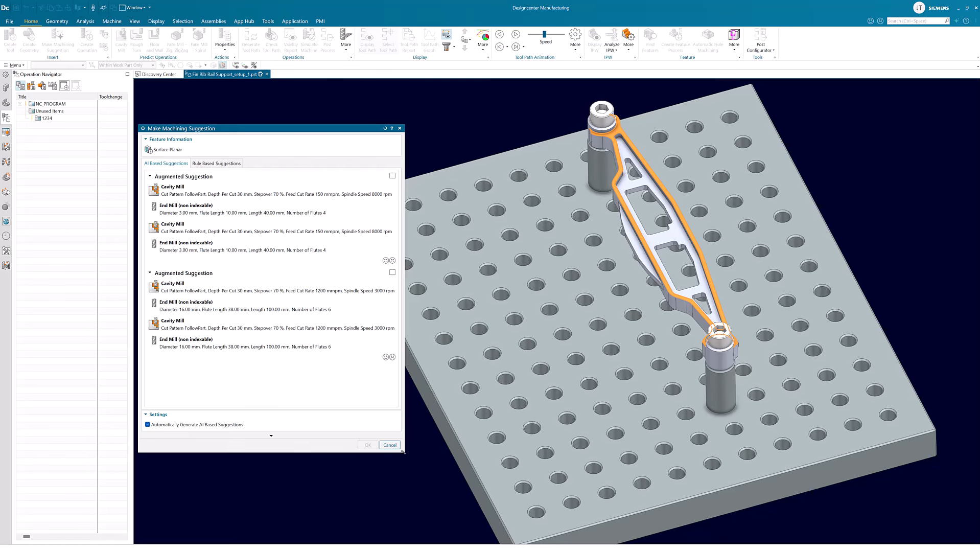The width and height of the screenshot is (980, 551).
Task: Select the 1234 item in navigator tree
Action: (47, 119)
